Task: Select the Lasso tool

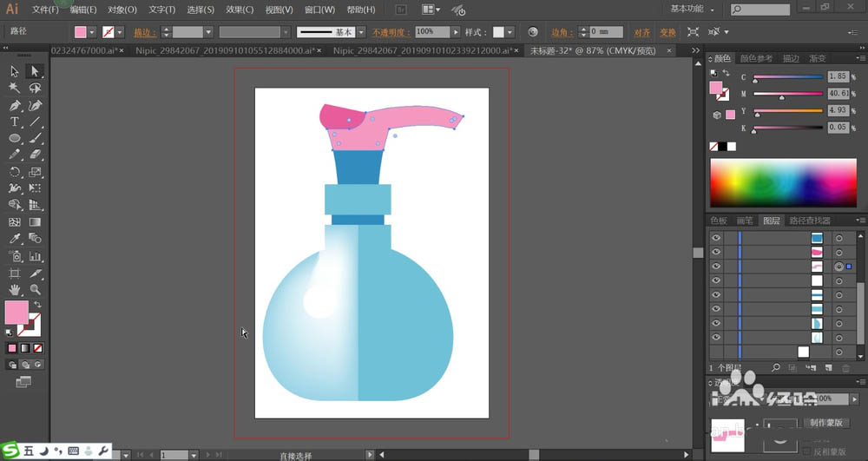Action: 35,88
